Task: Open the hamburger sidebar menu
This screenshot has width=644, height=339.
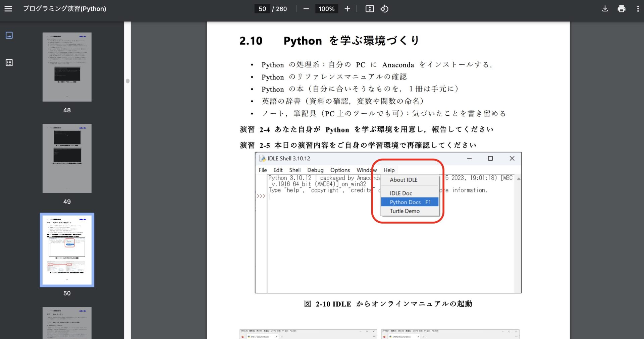Action: [8, 9]
